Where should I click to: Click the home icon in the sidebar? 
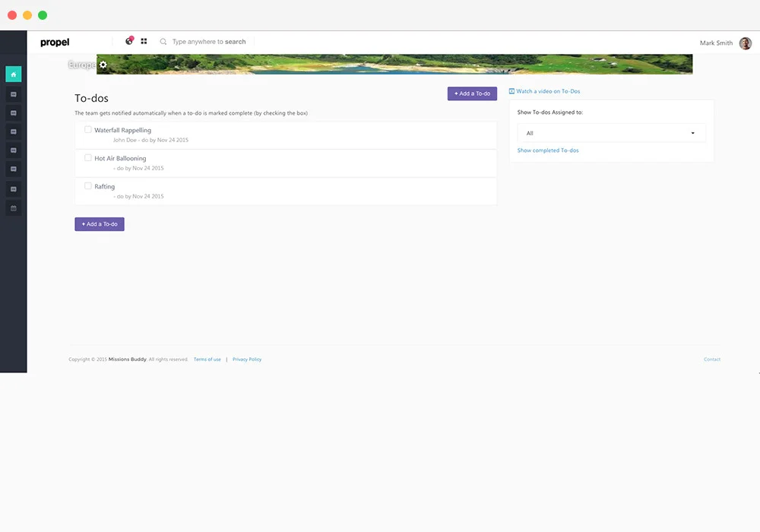coord(13,74)
